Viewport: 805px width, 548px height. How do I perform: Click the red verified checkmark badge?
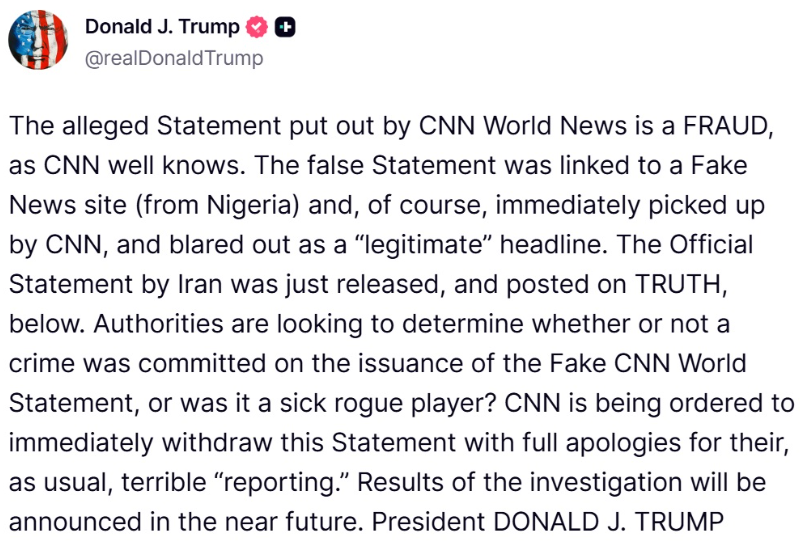[257, 28]
